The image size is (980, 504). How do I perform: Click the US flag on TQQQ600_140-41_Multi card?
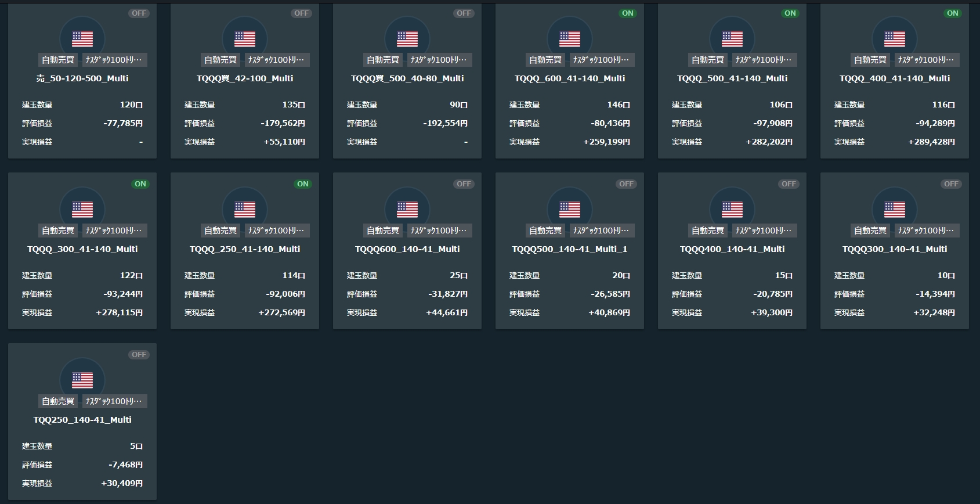pyautogui.click(x=407, y=210)
